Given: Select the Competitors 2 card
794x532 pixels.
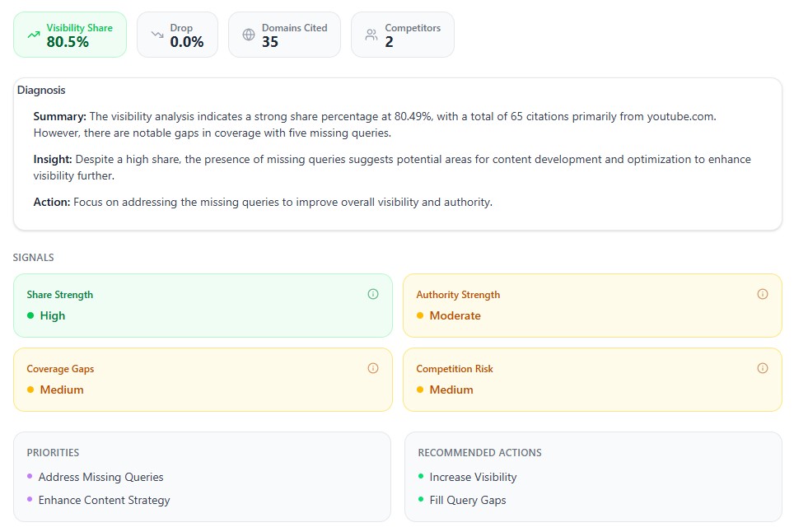Looking at the screenshot, I should click(403, 35).
